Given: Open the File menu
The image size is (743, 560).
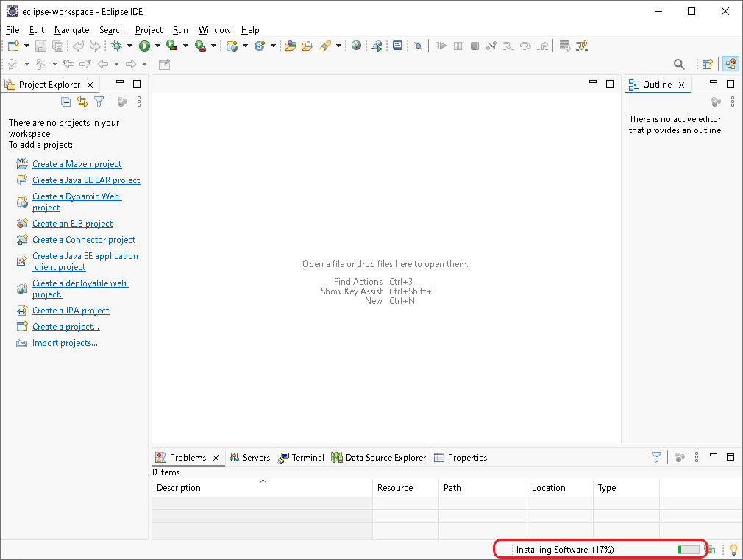Looking at the screenshot, I should click(13, 30).
